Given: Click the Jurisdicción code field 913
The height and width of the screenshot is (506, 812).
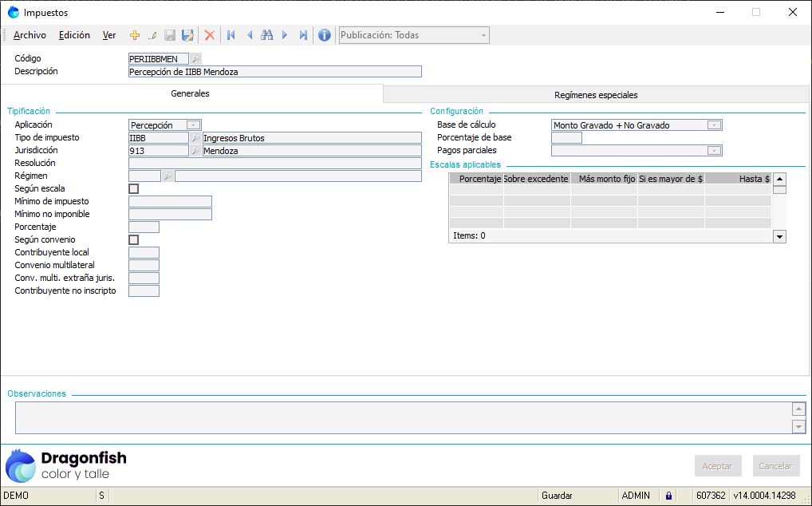Looking at the screenshot, I should (x=159, y=151).
